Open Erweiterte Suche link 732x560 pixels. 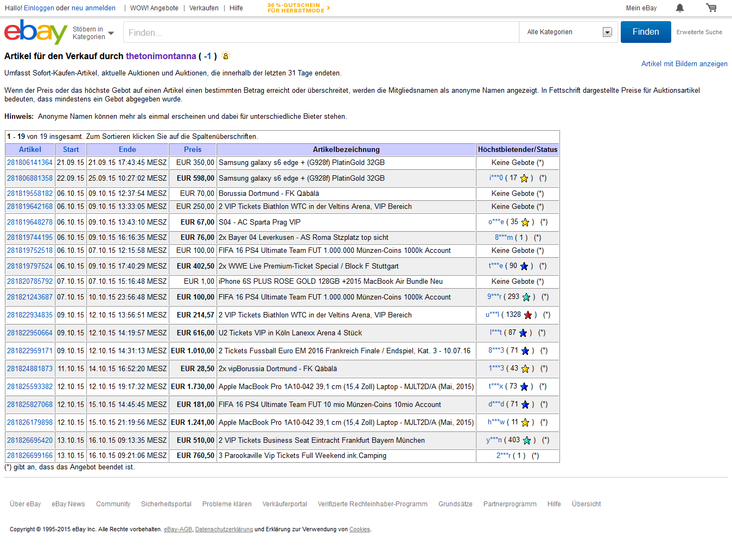coord(699,33)
